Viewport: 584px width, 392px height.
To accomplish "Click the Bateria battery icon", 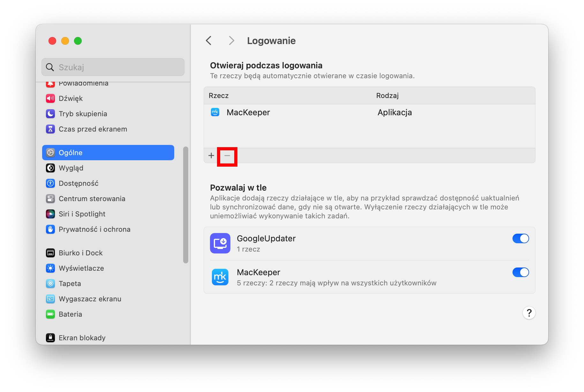I will point(50,314).
